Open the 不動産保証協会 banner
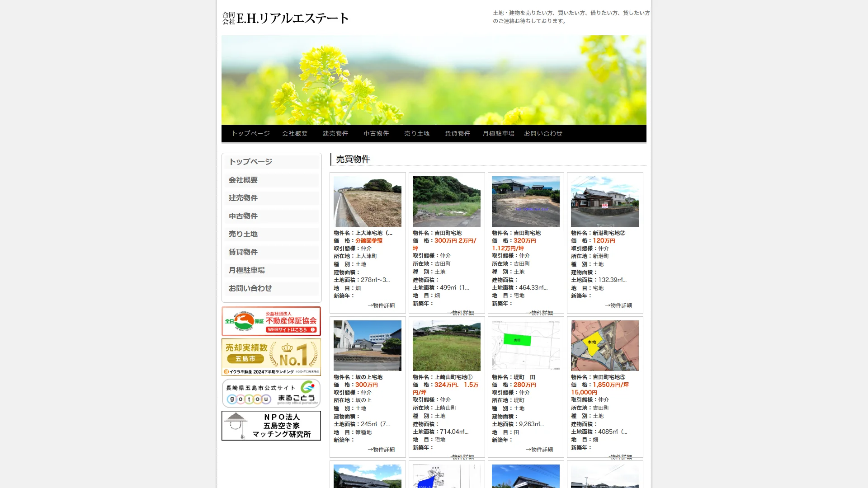This screenshot has width=868, height=488. click(x=271, y=321)
